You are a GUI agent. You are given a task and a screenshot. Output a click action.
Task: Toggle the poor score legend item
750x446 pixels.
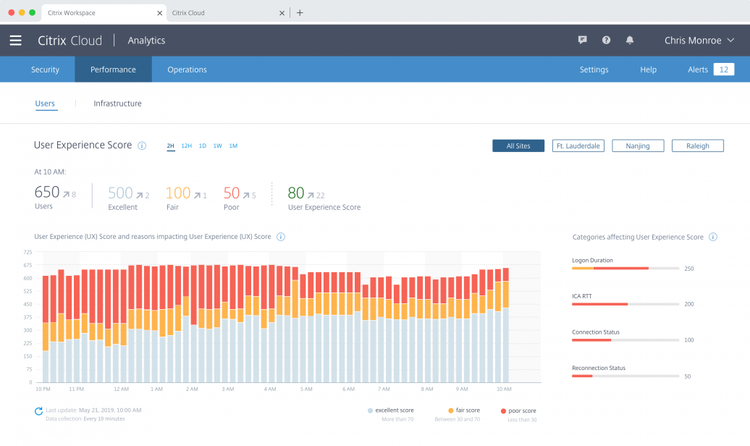pos(518,411)
